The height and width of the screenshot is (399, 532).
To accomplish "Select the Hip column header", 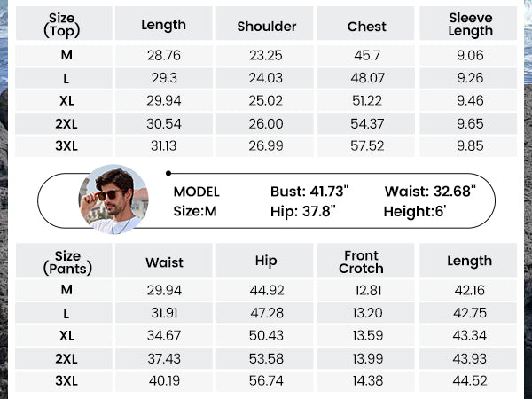I will click(x=266, y=261).
